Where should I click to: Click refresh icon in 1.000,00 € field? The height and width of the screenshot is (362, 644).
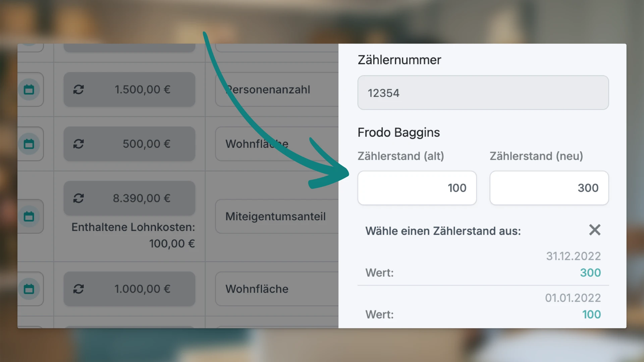click(78, 289)
